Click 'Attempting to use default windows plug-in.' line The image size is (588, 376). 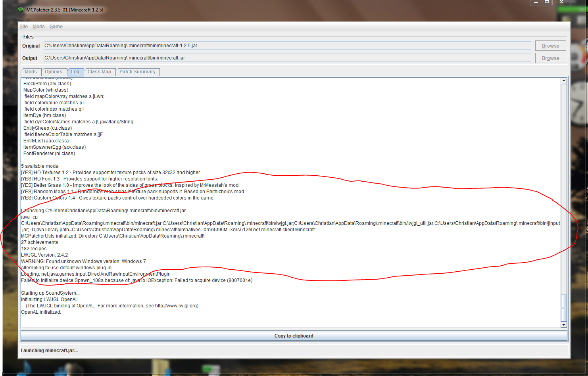67,268
